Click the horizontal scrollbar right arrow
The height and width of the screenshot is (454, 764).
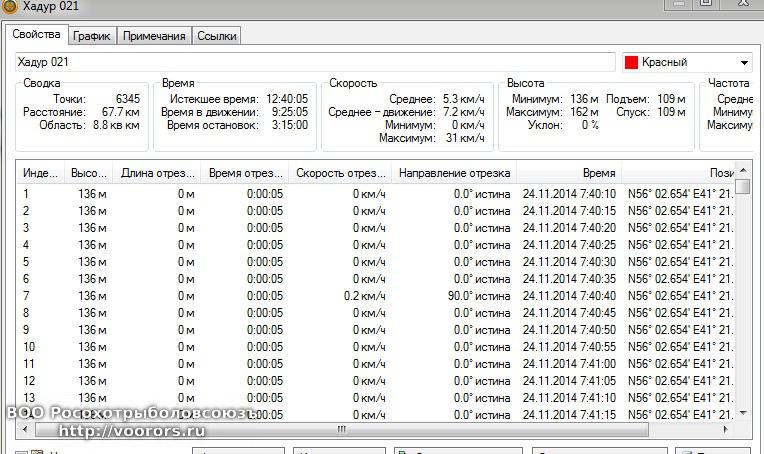(727, 429)
